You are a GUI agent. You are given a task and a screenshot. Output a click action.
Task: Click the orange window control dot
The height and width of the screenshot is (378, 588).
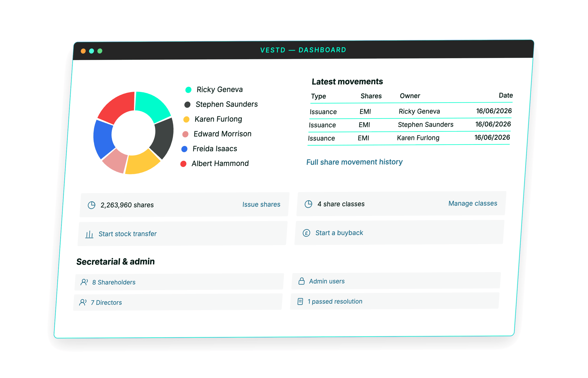click(x=83, y=51)
